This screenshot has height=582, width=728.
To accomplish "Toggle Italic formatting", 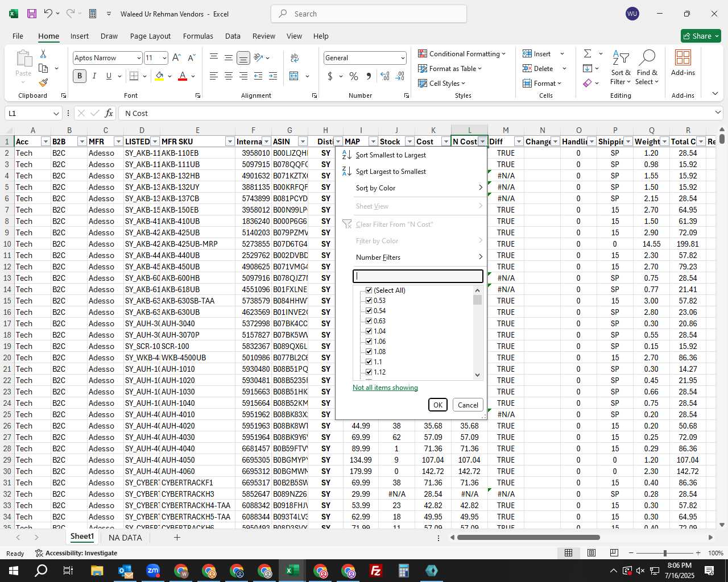I will click(94, 76).
